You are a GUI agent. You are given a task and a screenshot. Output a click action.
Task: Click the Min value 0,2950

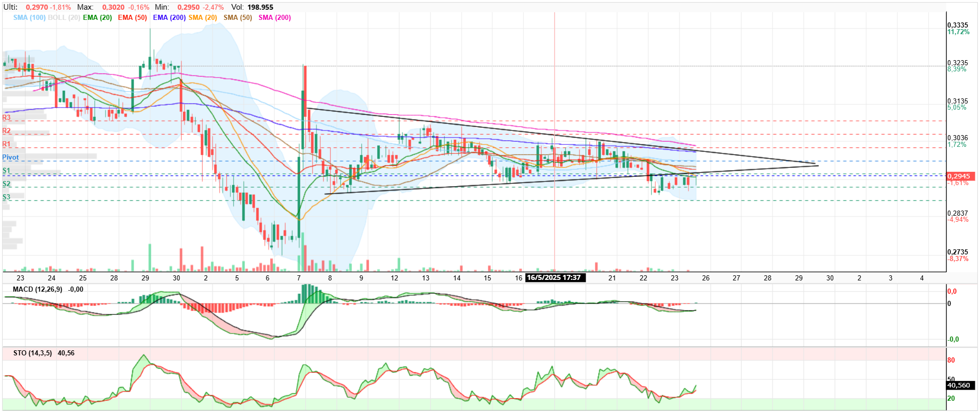pyautogui.click(x=189, y=8)
